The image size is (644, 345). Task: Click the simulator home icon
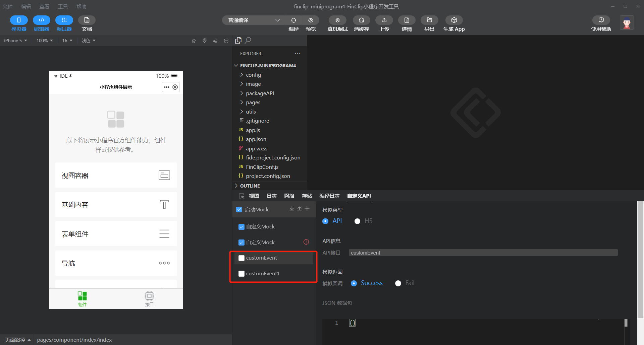194,41
